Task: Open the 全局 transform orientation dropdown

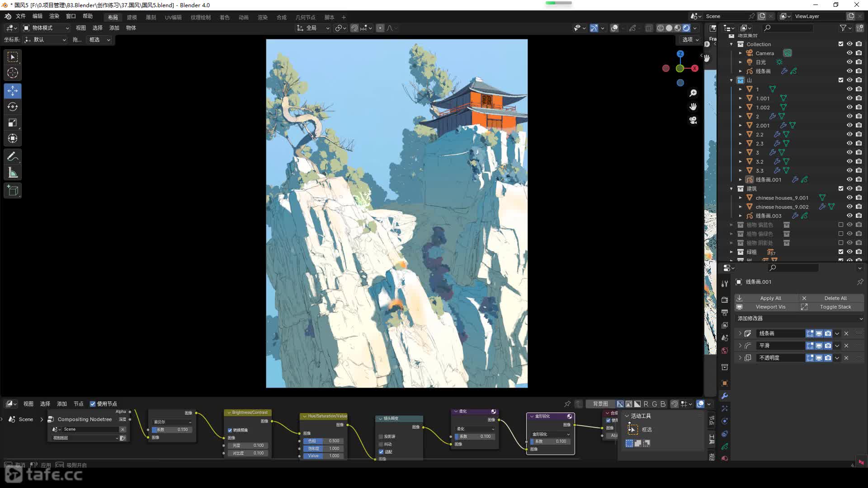Action: point(313,28)
